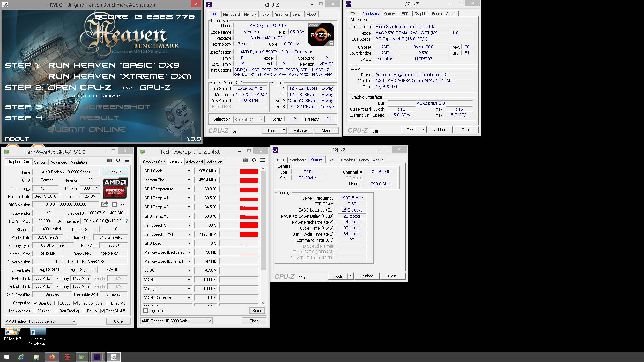Click Reset in GPU-Z Sensors window

click(x=257, y=311)
